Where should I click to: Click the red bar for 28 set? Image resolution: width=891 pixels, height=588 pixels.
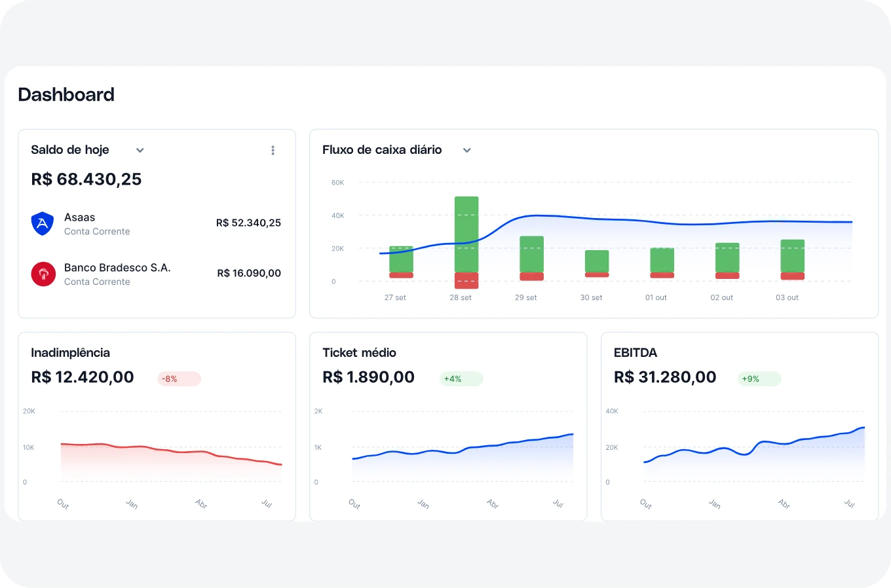pyautogui.click(x=466, y=280)
